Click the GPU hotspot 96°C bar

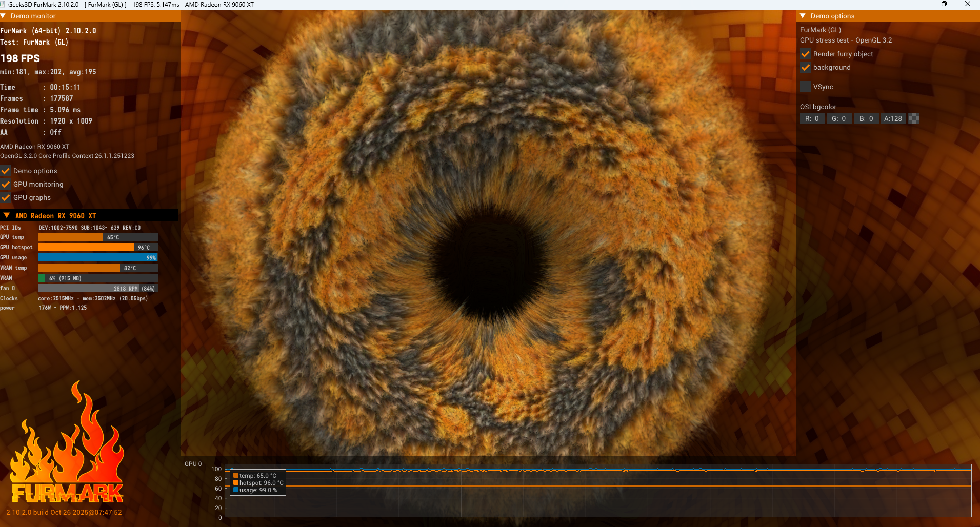[x=98, y=247]
